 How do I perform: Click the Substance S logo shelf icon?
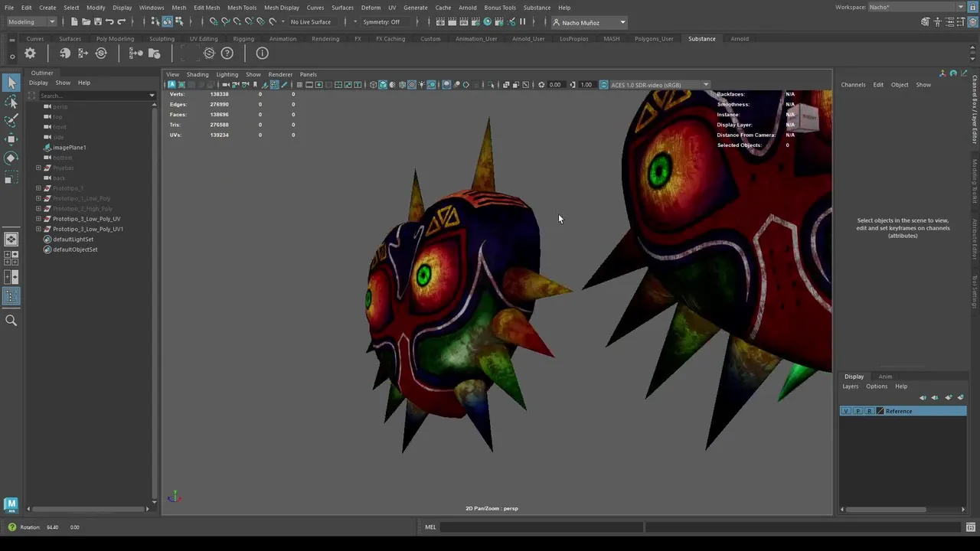(x=209, y=53)
